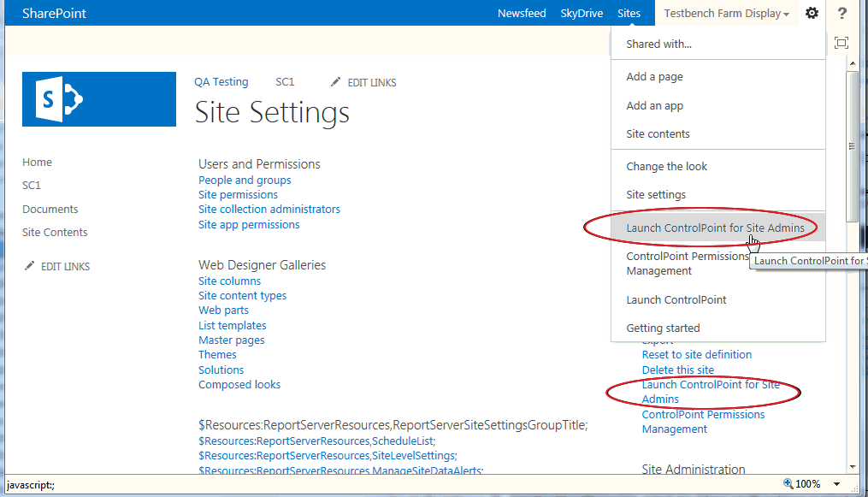Select Launch ControlPoint for Site Admins
868x497 pixels.
coord(716,228)
